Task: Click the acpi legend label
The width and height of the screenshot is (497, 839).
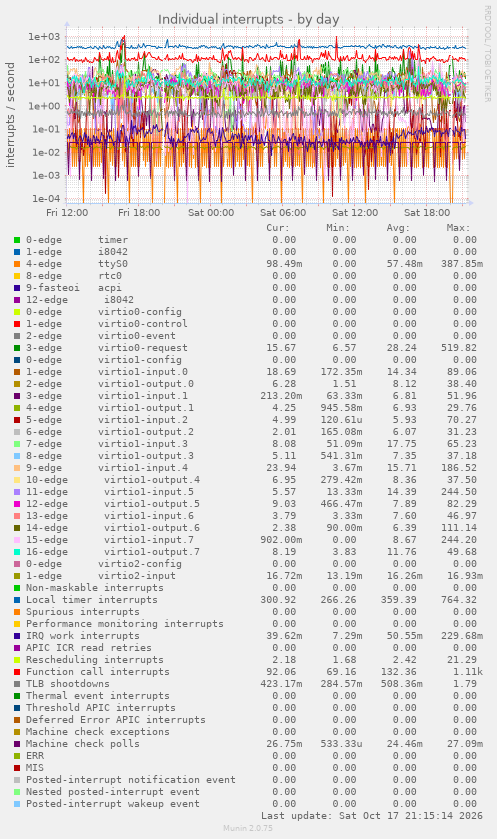Action: 110,288
